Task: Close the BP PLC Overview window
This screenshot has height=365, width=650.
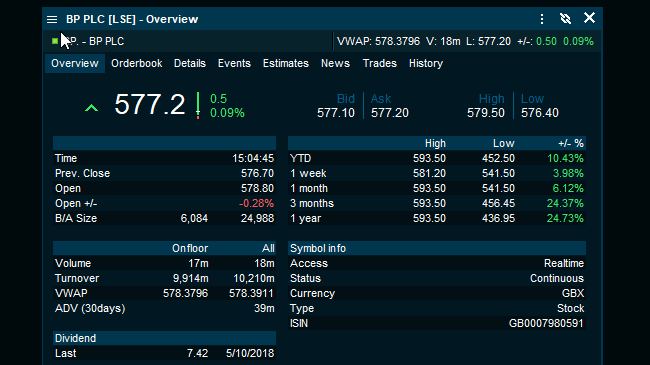Action: pyautogui.click(x=589, y=18)
